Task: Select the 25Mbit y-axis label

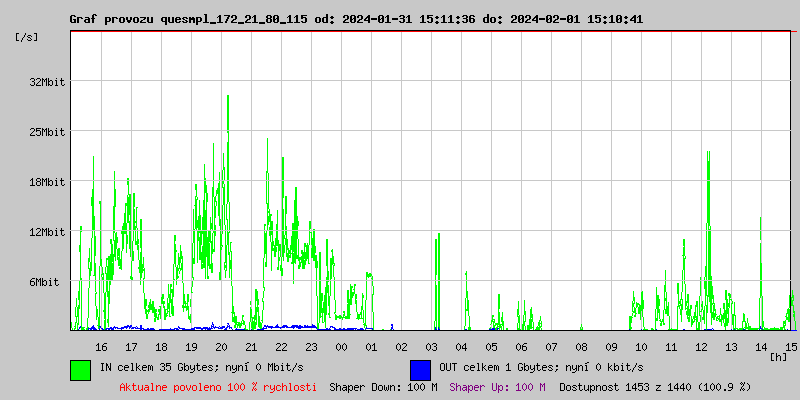Action: tap(47, 132)
